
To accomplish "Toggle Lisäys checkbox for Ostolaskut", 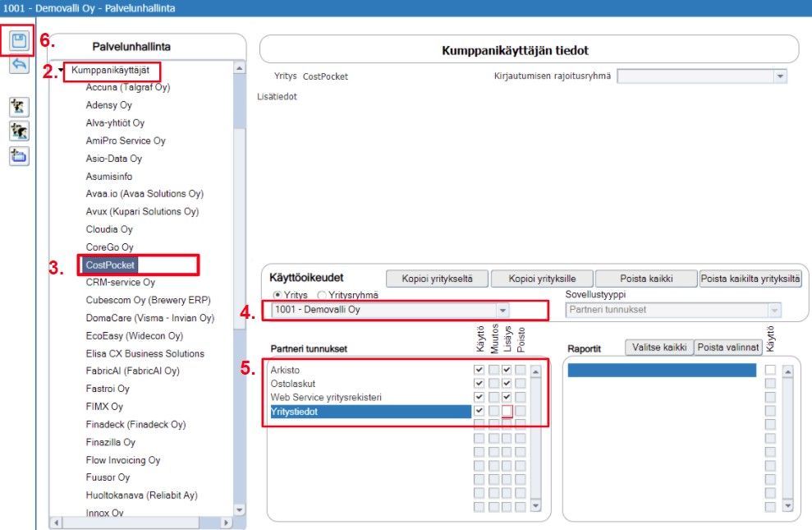I will click(507, 384).
